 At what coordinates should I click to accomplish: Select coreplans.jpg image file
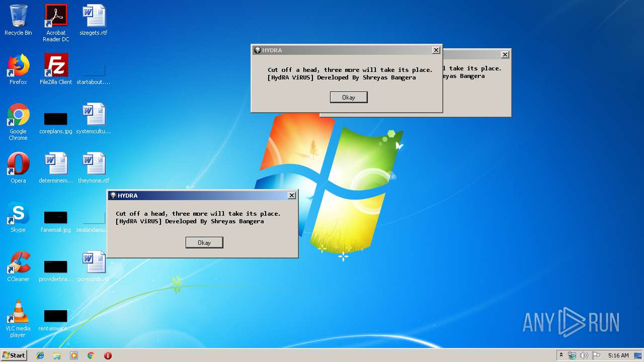(56, 123)
